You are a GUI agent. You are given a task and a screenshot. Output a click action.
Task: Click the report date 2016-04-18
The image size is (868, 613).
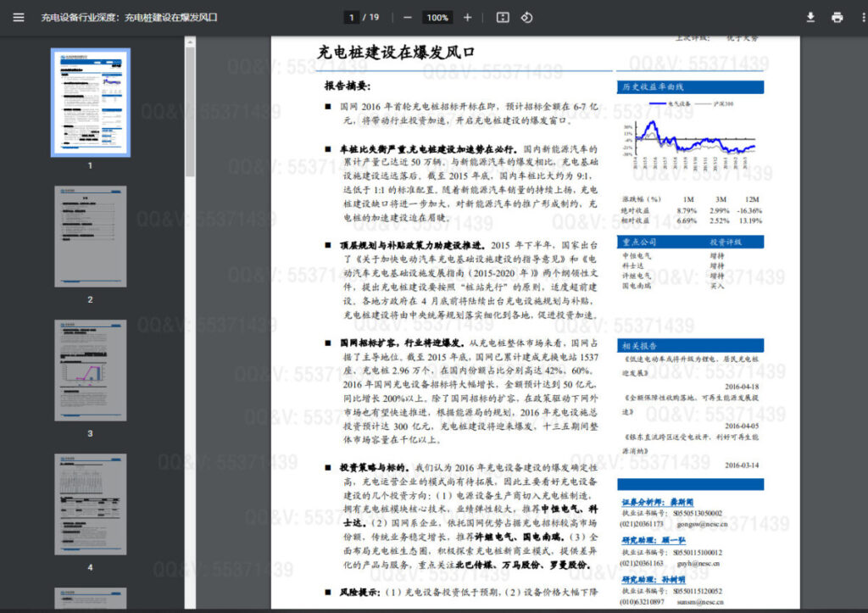click(742, 387)
